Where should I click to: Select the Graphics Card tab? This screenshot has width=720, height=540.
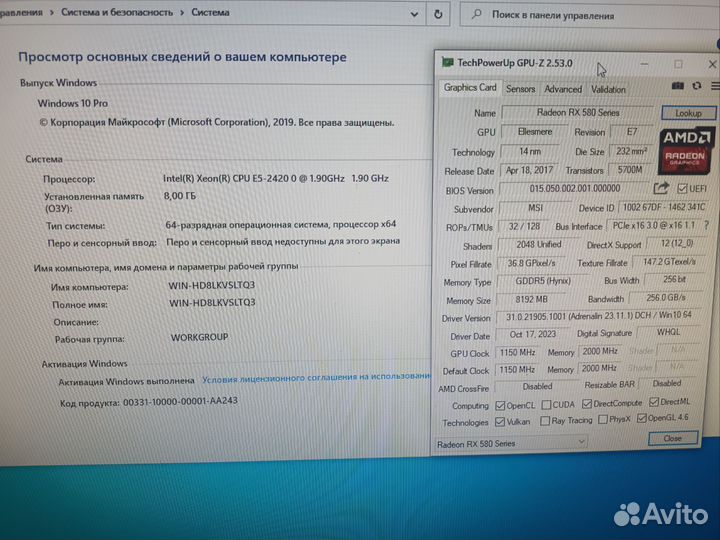[x=470, y=87]
